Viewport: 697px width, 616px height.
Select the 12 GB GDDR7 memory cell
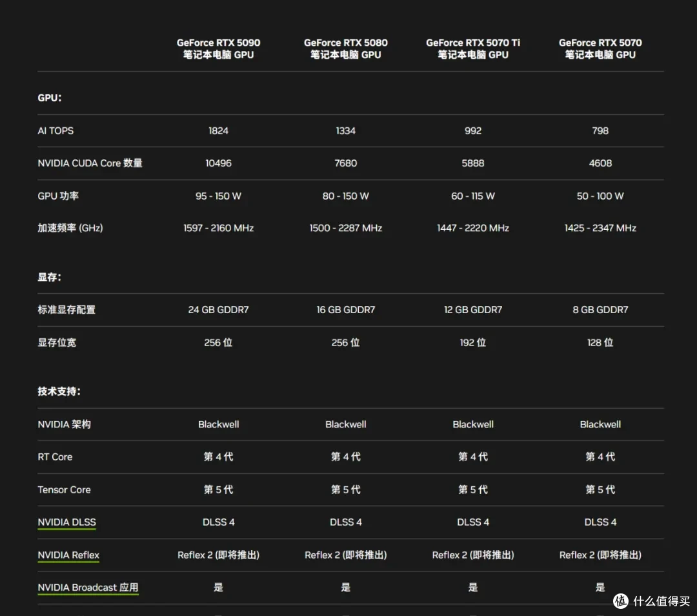click(x=473, y=310)
